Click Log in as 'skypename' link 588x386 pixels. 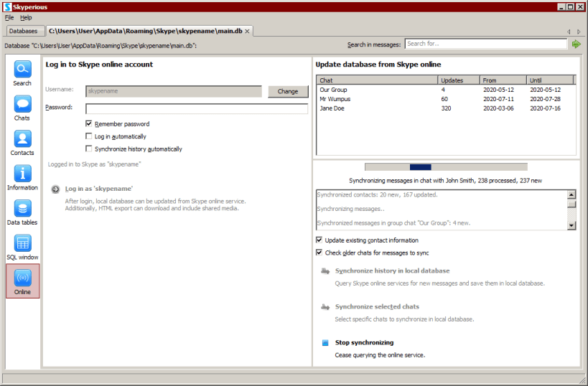[x=99, y=189]
